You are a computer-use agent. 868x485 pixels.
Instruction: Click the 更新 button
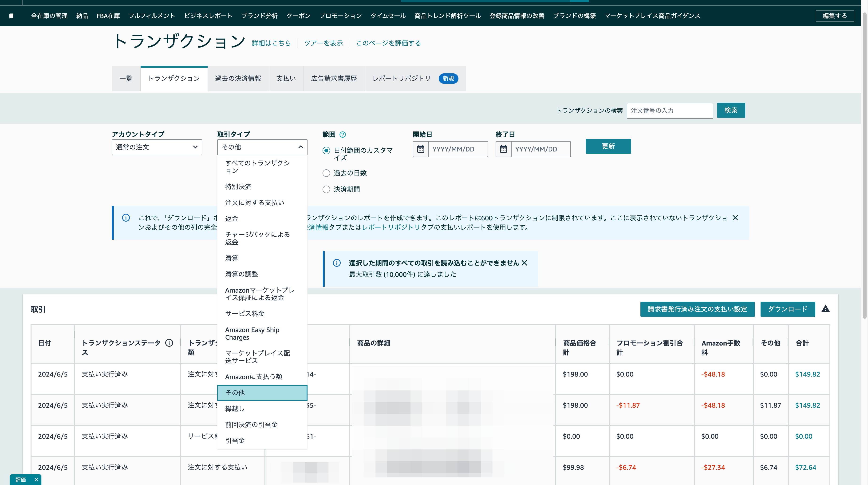(x=608, y=146)
